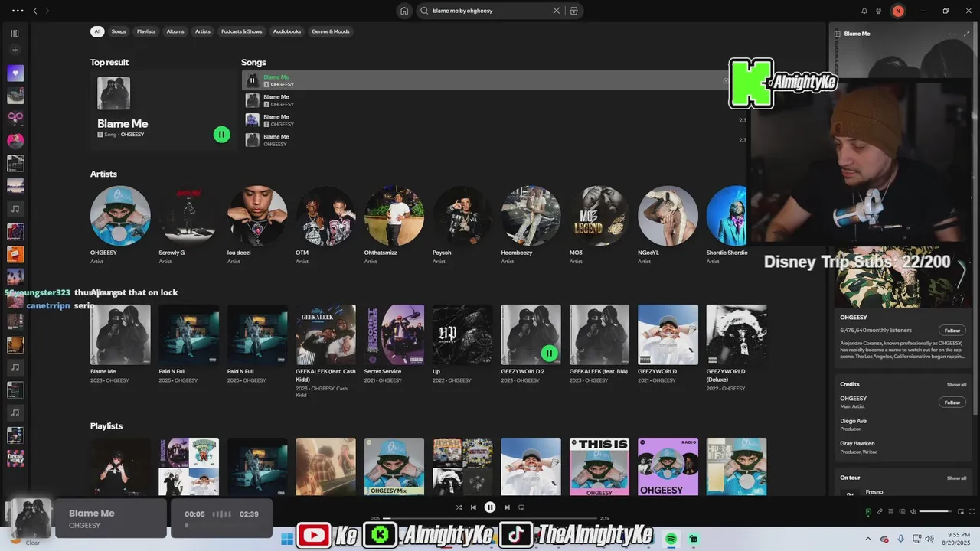Switch to the Audiobooks filter tab

click(287, 31)
